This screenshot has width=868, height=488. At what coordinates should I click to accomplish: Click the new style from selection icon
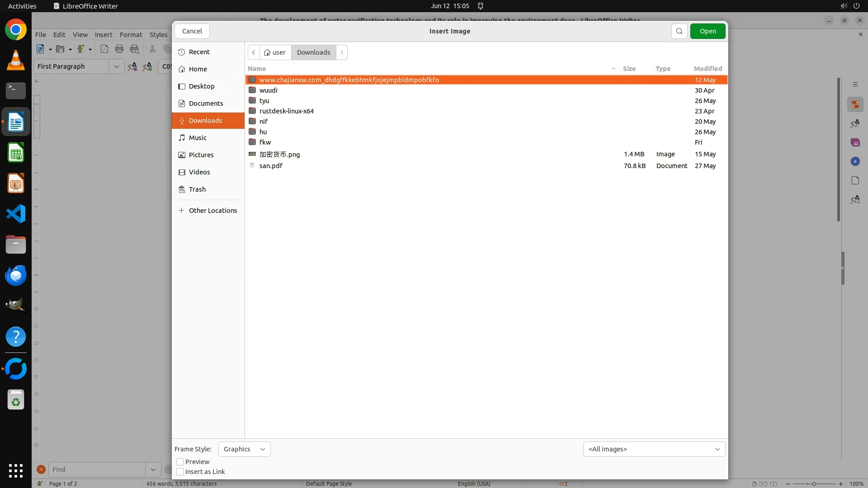pyautogui.click(x=147, y=66)
